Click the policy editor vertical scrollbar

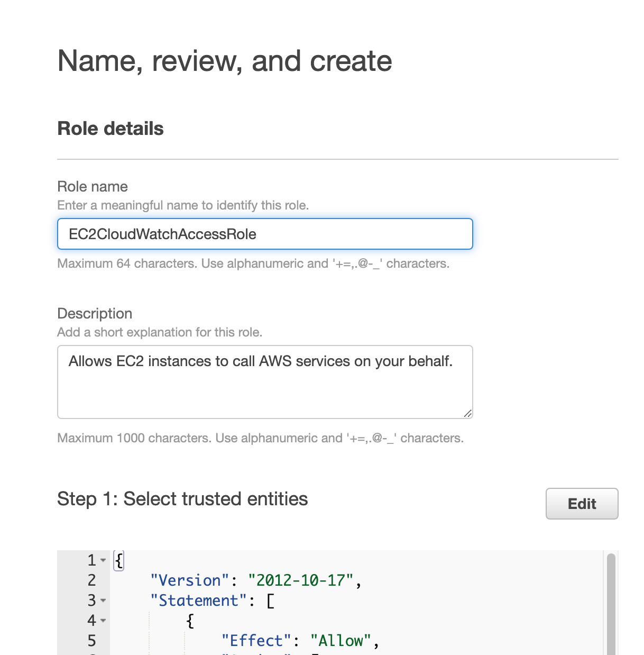611,603
